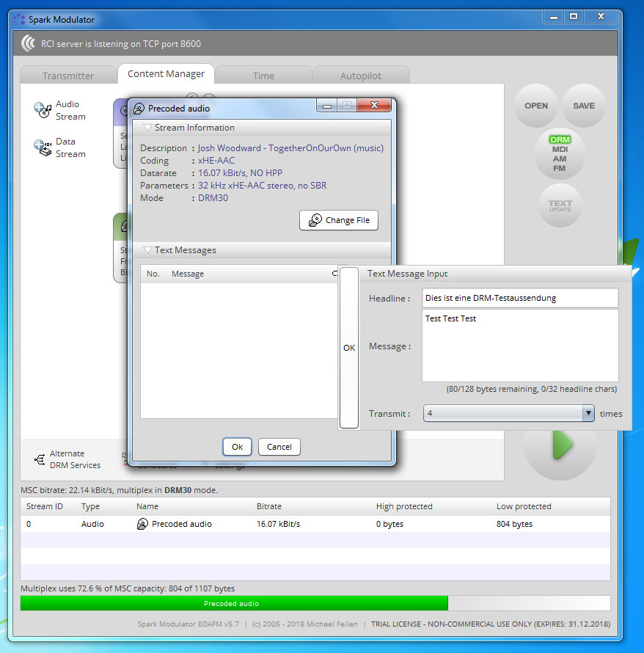
Task: Click the green multiplex capacity bar
Action: point(234,603)
